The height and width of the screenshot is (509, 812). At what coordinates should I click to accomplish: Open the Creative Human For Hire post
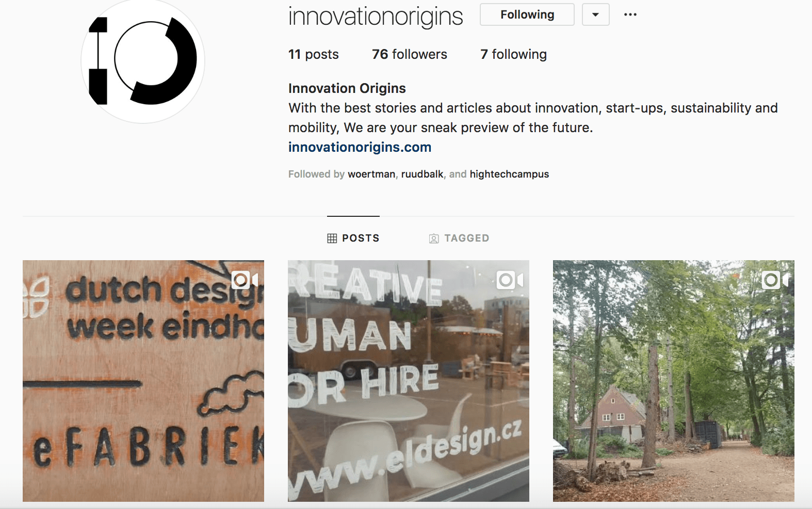click(x=409, y=381)
